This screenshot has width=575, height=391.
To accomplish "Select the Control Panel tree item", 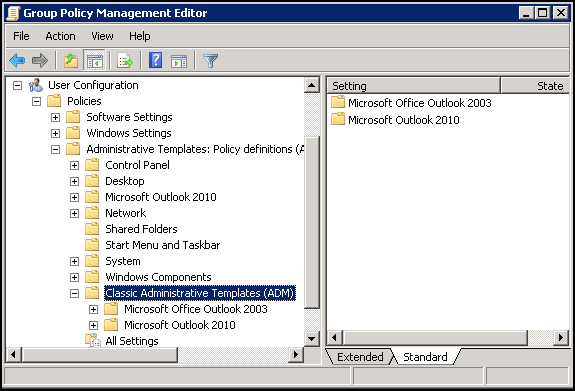I will (x=137, y=165).
